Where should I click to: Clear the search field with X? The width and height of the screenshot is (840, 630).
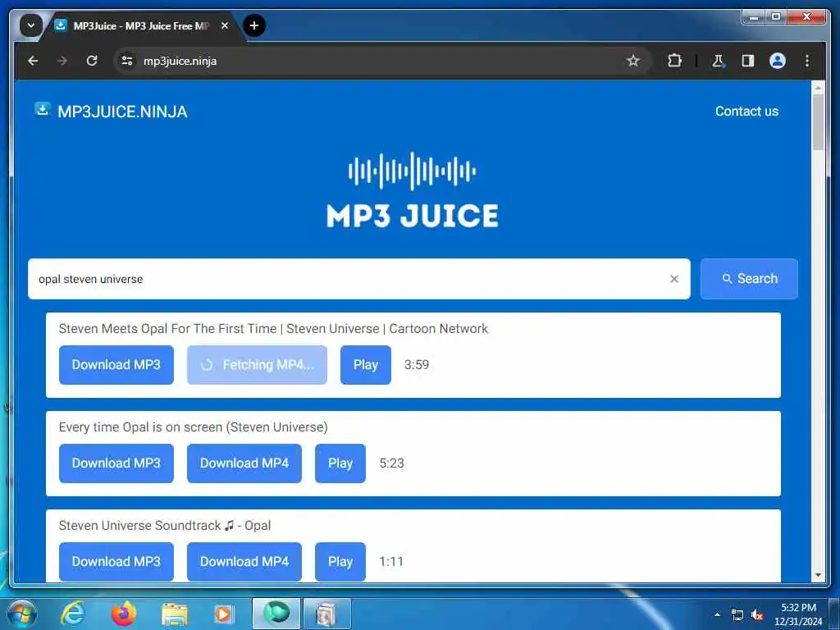click(674, 279)
